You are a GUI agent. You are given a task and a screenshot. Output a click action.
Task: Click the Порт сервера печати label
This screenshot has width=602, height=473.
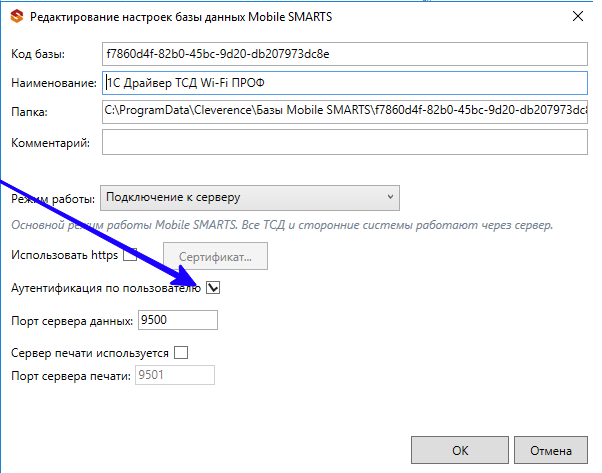tap(71, 375)
